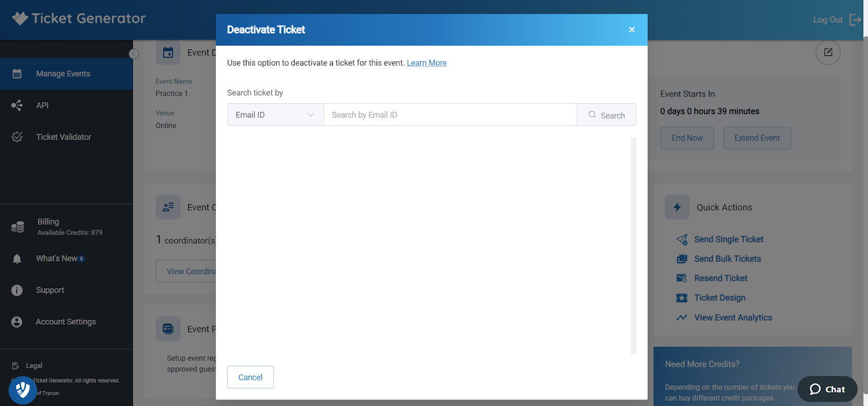Select the Ticket Validator badge icon
This screenshot has height=406, width=868.
coord(17,137)
